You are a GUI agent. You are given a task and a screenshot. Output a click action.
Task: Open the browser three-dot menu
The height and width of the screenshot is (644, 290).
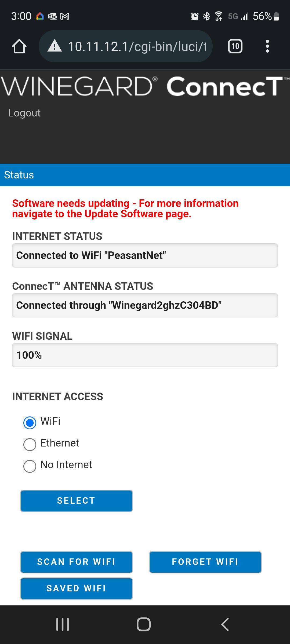click(x=267, y=46)
